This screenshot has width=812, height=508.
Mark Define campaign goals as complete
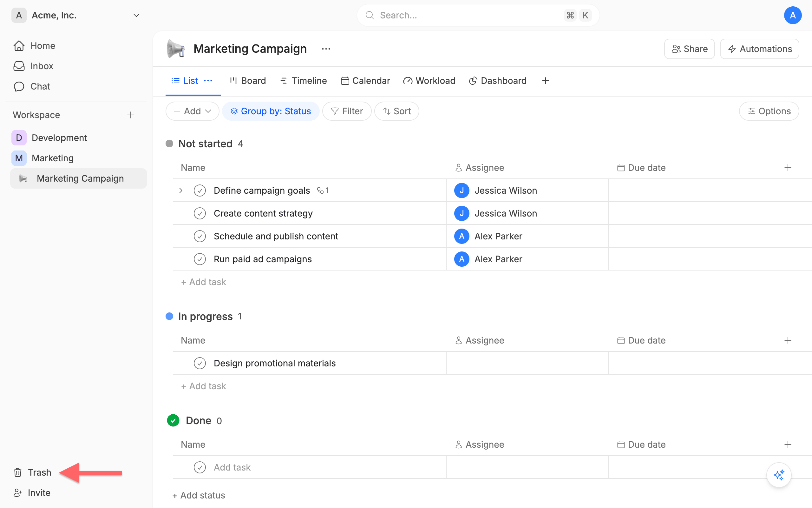(200, 190)
